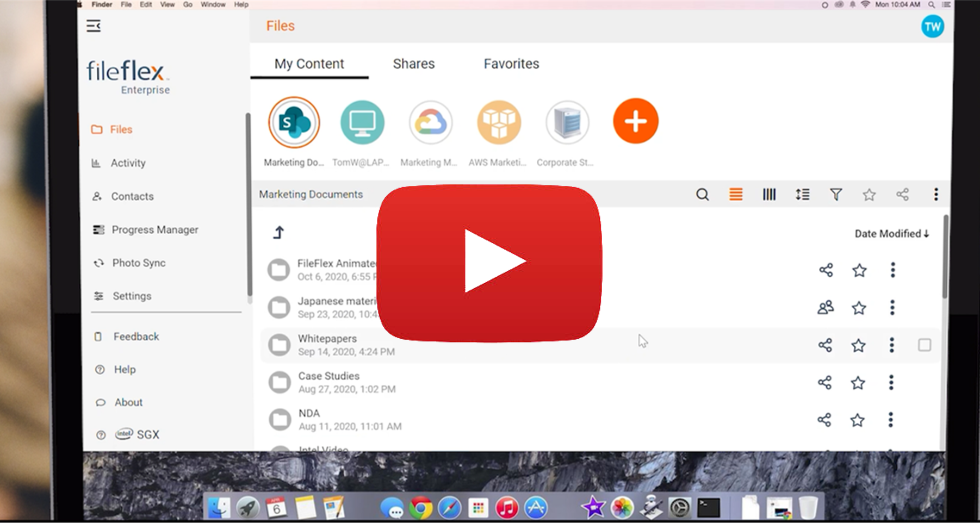Add a new storage source with the plus icon
The image size is (980, 523).
click(x=635, y=121)
